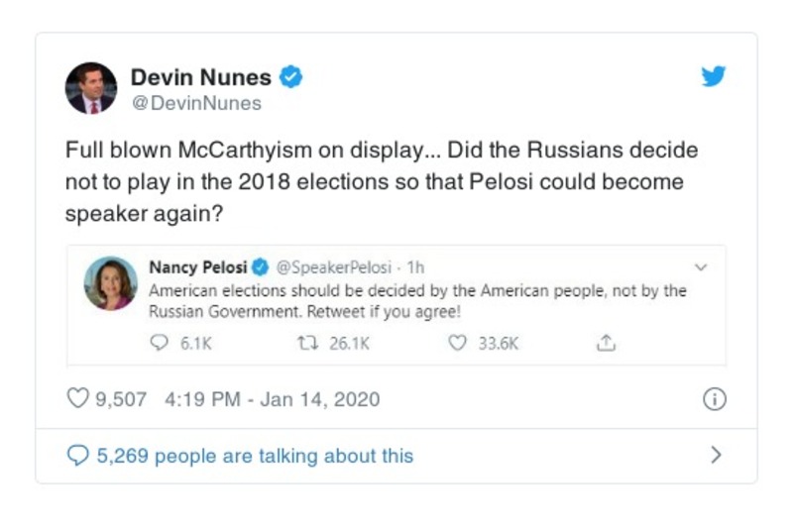Click the Nancy Pelosi display name
This screenshot has width=793, height=532.
point(198,267)
